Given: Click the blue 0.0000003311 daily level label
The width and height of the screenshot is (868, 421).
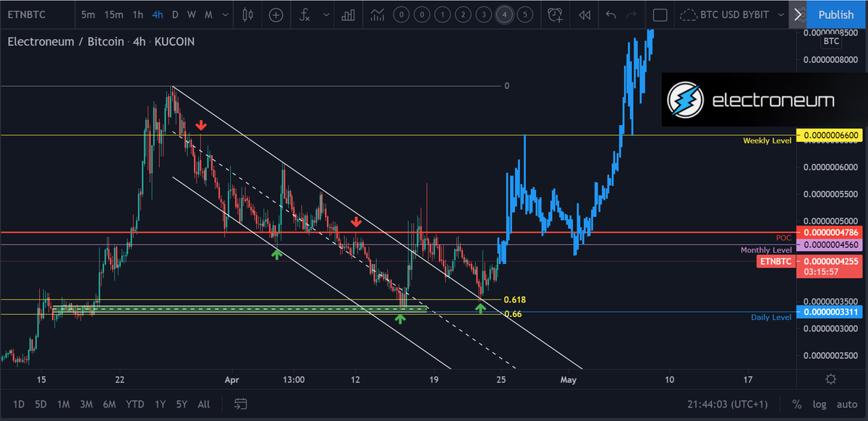Looking at the screenshot, I should [831, 312].
